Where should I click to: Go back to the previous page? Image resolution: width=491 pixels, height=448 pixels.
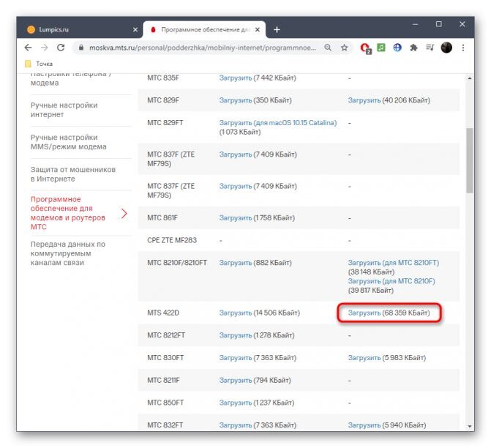(x=29, y=48)
